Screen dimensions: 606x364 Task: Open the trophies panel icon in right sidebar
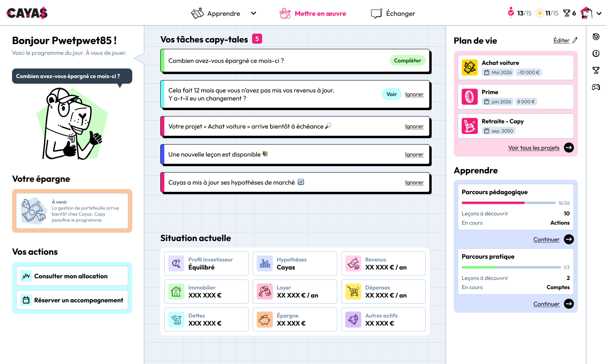[596, 70]
